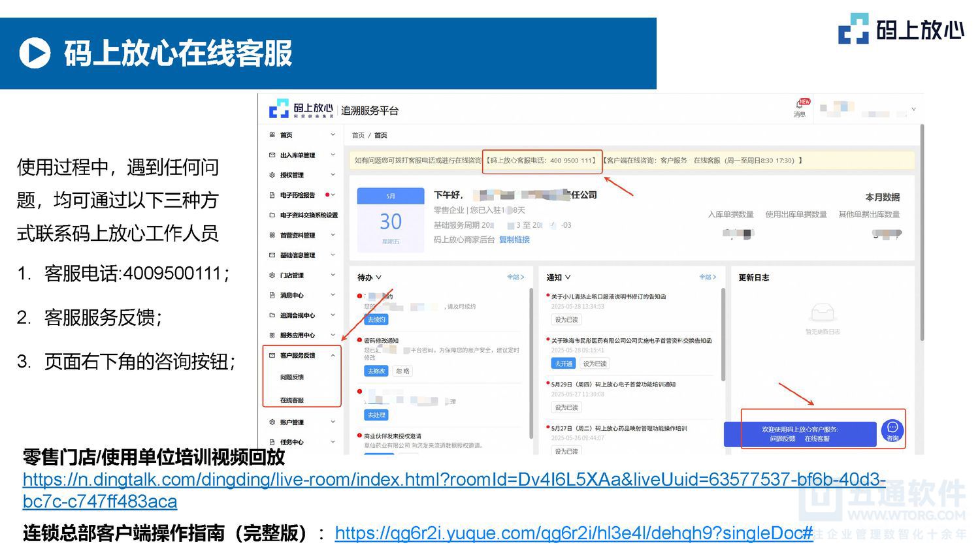This screenshot has width=980, height=551.
Task: Open the 授权管理 gear icon
Action: [271, 175]
